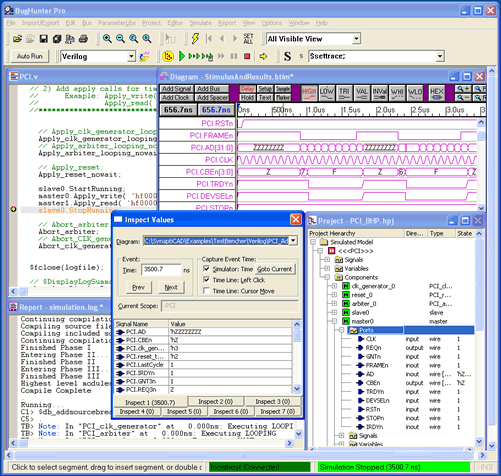Open the ParameterLibs menu
This screenshot has width=501, height=476.
[x=117, y=23]
